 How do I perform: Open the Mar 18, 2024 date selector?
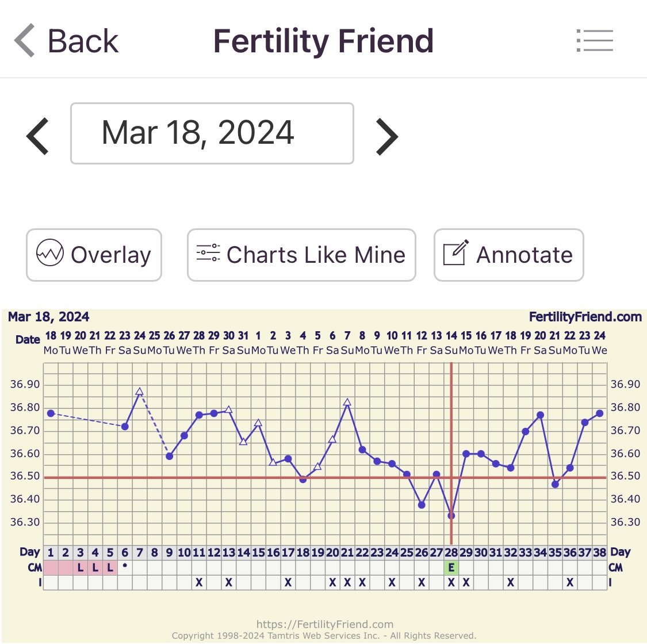tap(212, 133)
